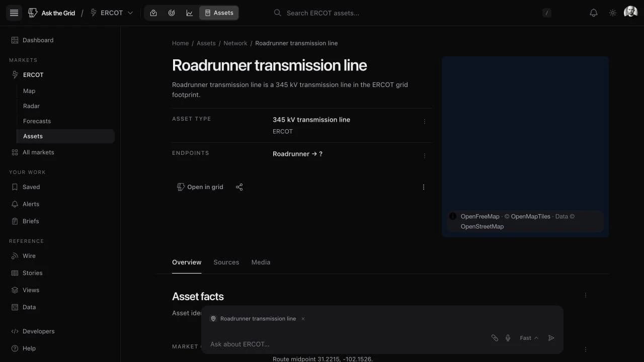Select the Assets toolbar button
The image size is (644, 362).
[x=219, y=13]
